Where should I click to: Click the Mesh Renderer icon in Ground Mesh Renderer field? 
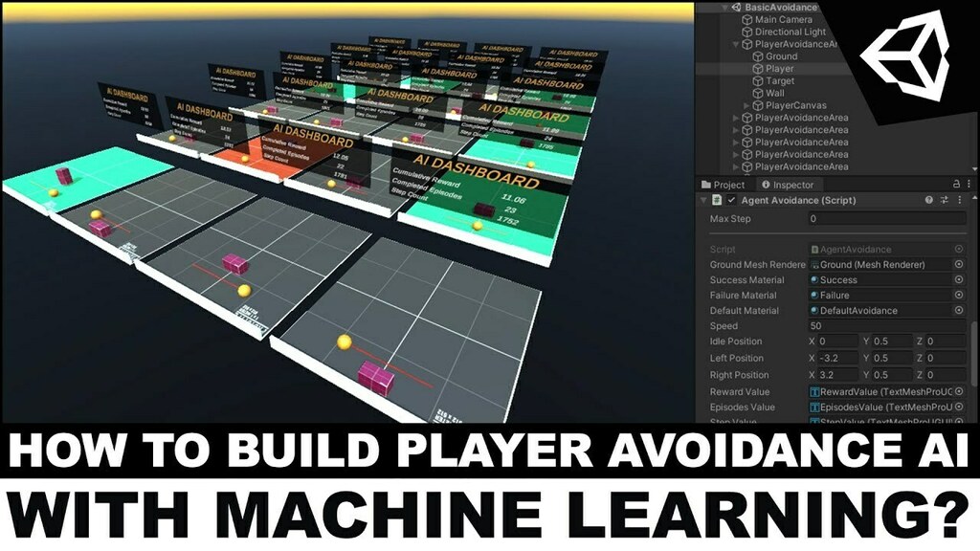click(x=815, y=265)
